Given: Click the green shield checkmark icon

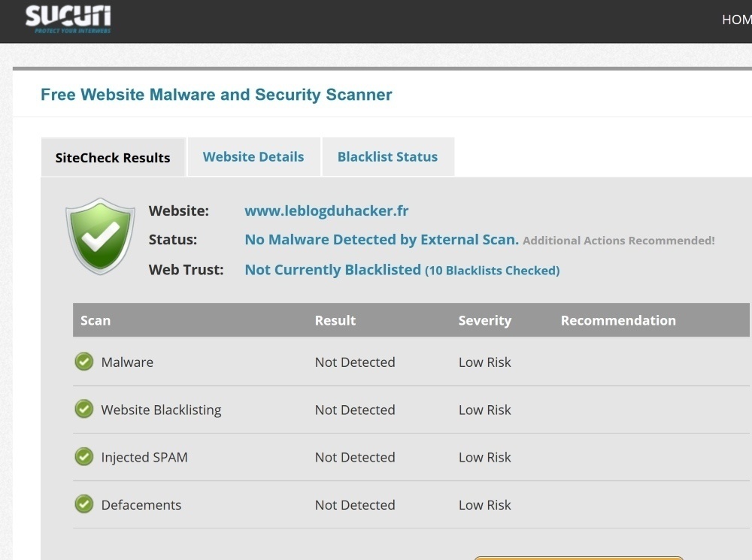Looking at the screenshot, I should (100, 236).
